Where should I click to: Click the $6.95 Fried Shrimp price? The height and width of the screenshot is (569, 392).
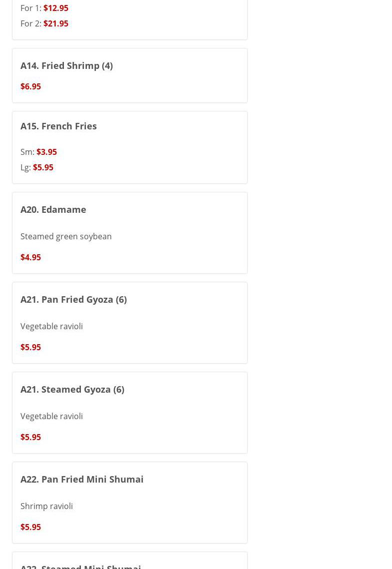click(30, 86)
